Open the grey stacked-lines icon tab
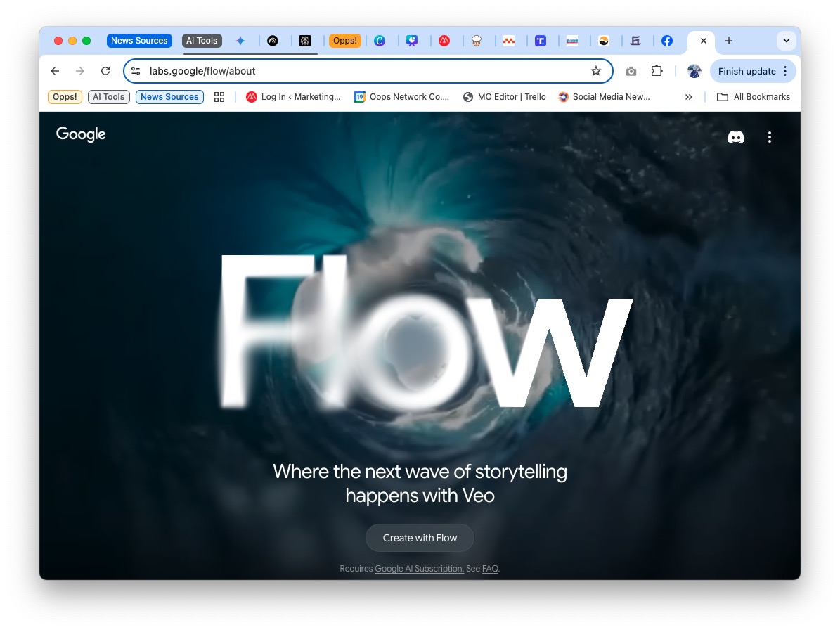This screenshot has width=840, height=632. click(x=635, y=41)
